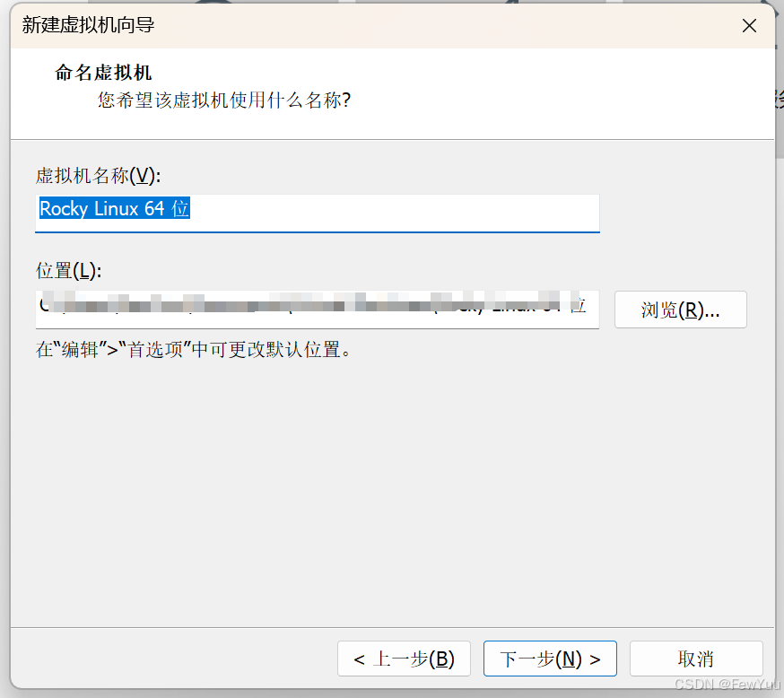This screenshot has width=784, height=698.
Task: Click the 命名虚拟机 heading
Action: [x=103, y=73]
